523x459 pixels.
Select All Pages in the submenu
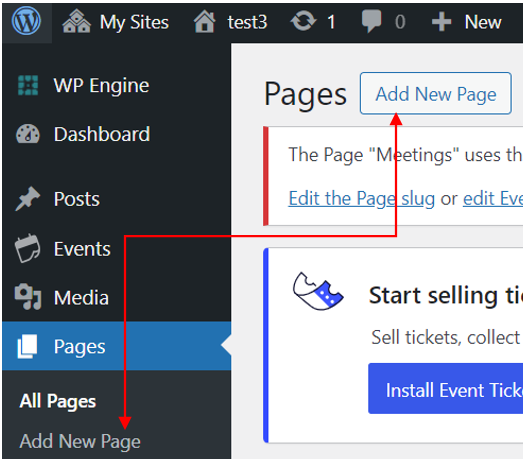click(58, 401)
